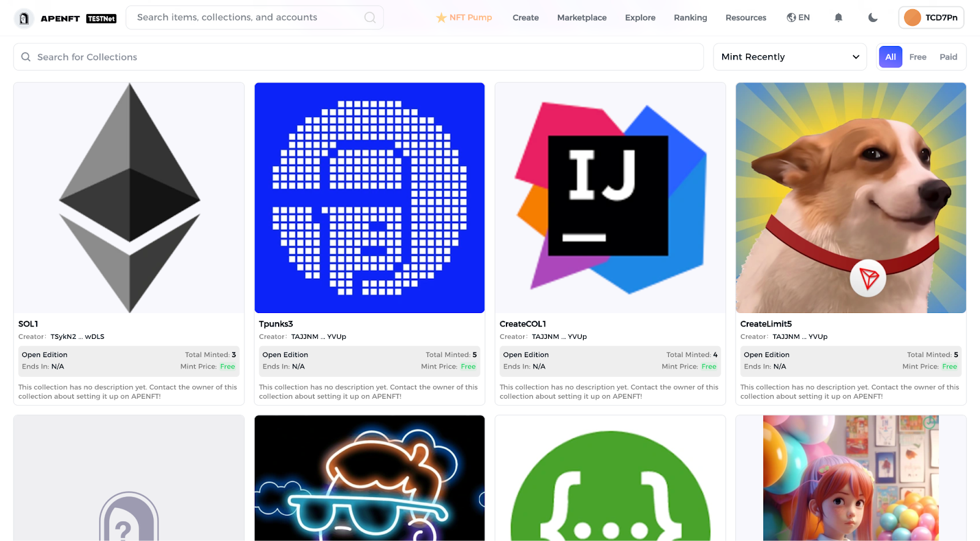Toggle dark mode moon icon

point(873,18)
